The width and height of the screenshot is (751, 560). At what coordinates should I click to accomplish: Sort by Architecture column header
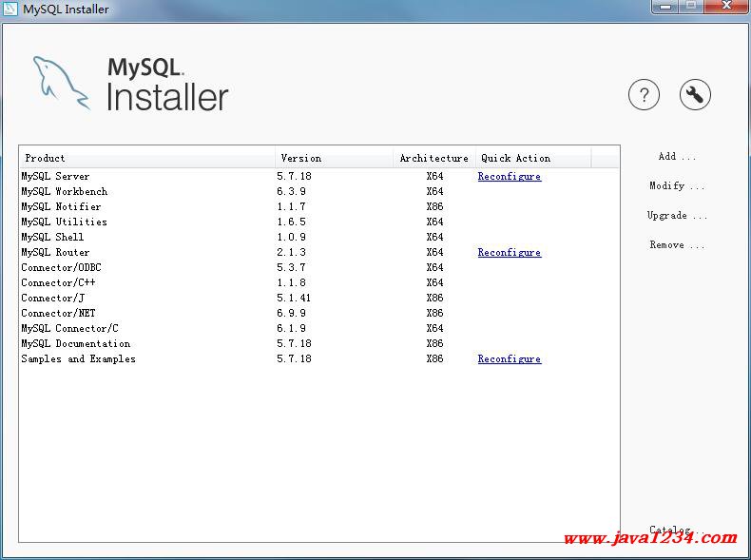click(434, 158)
